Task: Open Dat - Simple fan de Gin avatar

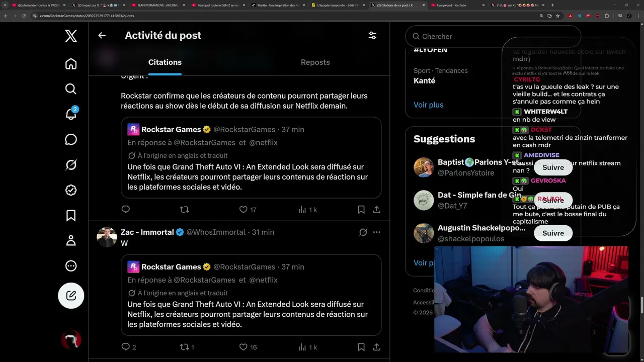Action: [x=424, y=200]
